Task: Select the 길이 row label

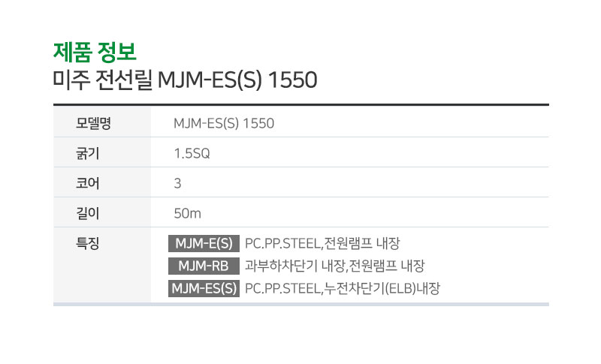Action: point(87,213)
